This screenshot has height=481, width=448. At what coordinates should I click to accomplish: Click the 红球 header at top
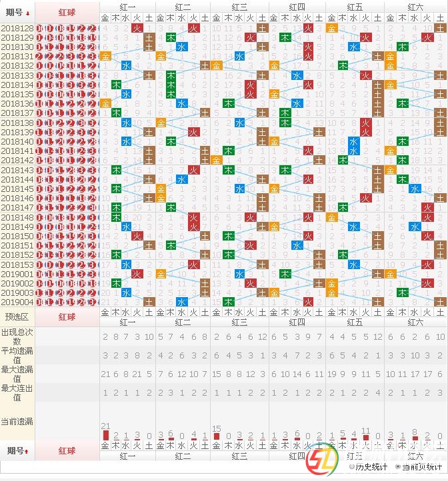(x=67, y=12)
